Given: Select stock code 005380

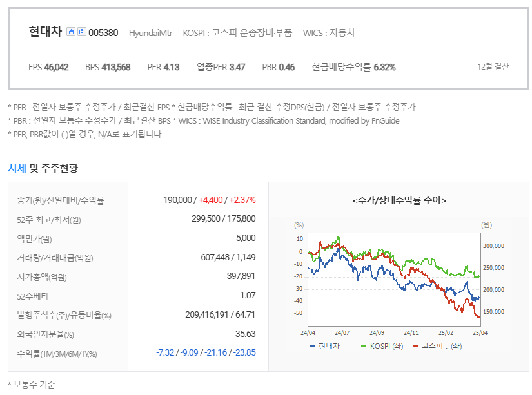Looking at the screenshot, I should (x=103, y=33).
